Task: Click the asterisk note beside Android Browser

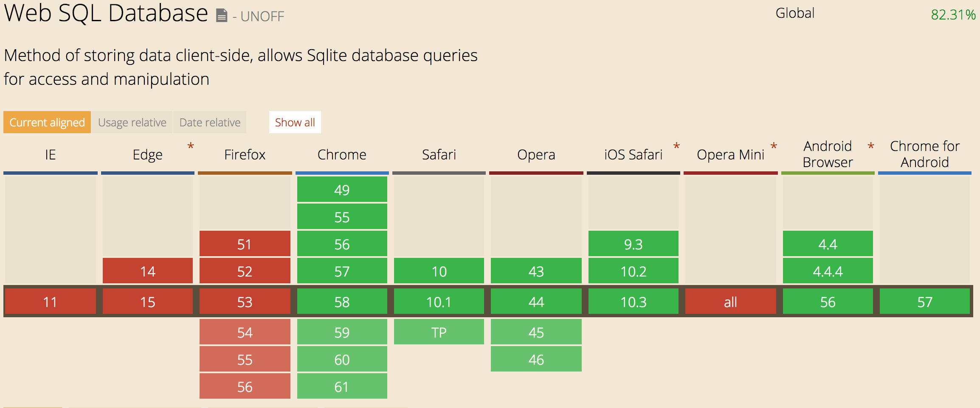Action: pos(871,147)
